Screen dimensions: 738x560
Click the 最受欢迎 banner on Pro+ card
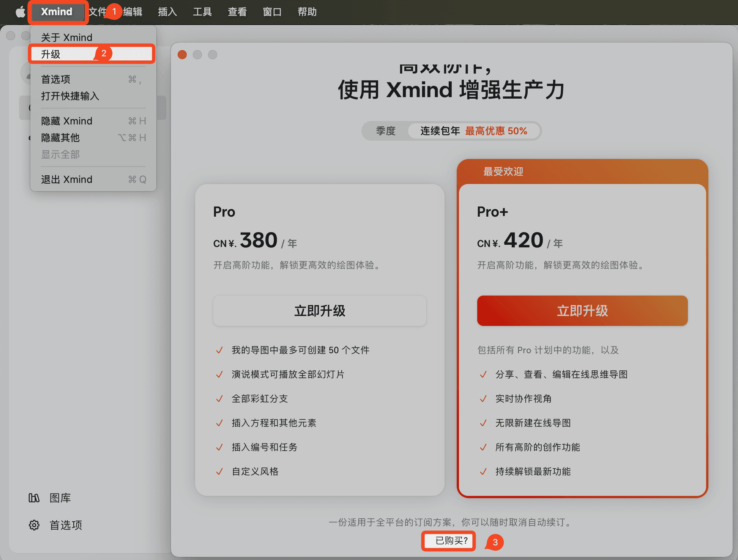503,171
